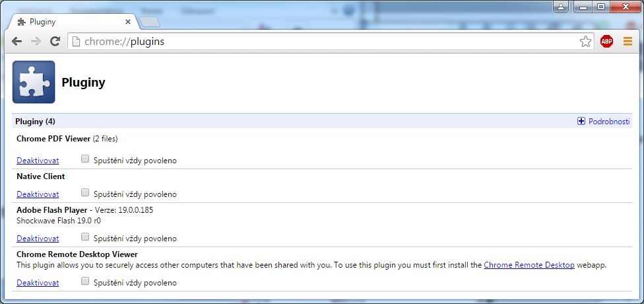
Task: Close the Chrome window
Action: 626,7
